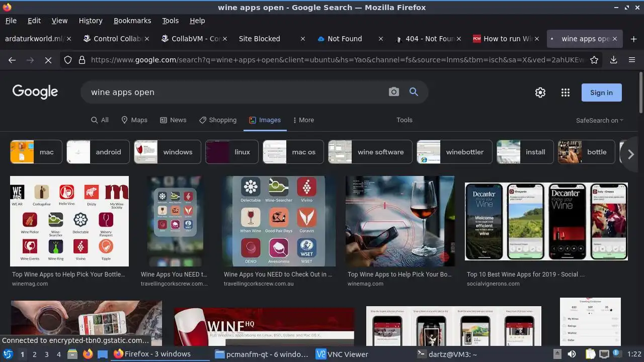
Task: Click the removable media eject tray icon
Action: pos(557,354)
